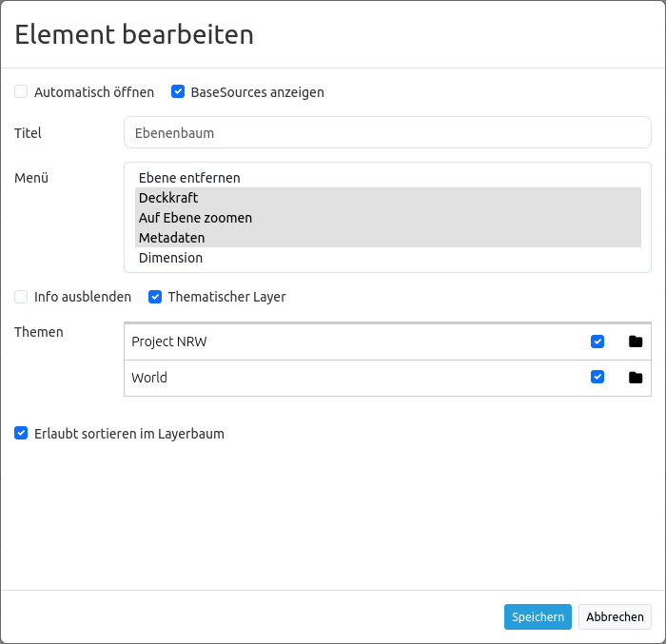Disable the Thematischer Layer checkbox

155,297
